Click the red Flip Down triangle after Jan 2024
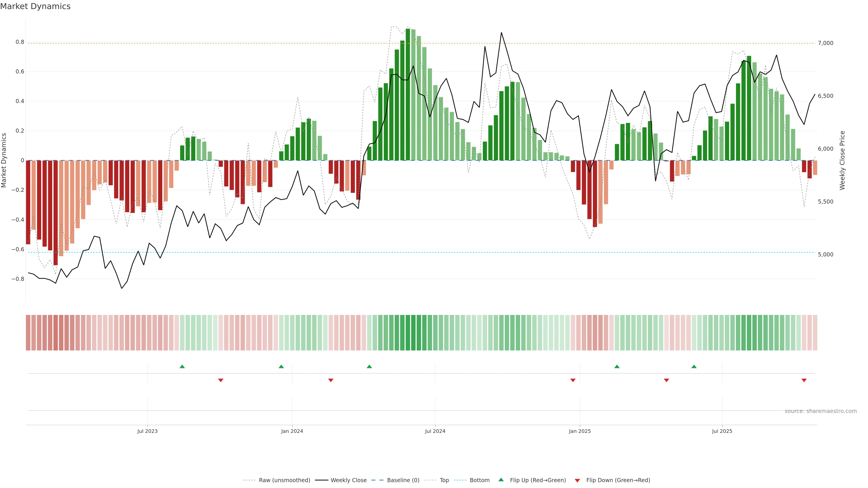The width and height of the screenshot is (868, 488). [x=331, y=380]
